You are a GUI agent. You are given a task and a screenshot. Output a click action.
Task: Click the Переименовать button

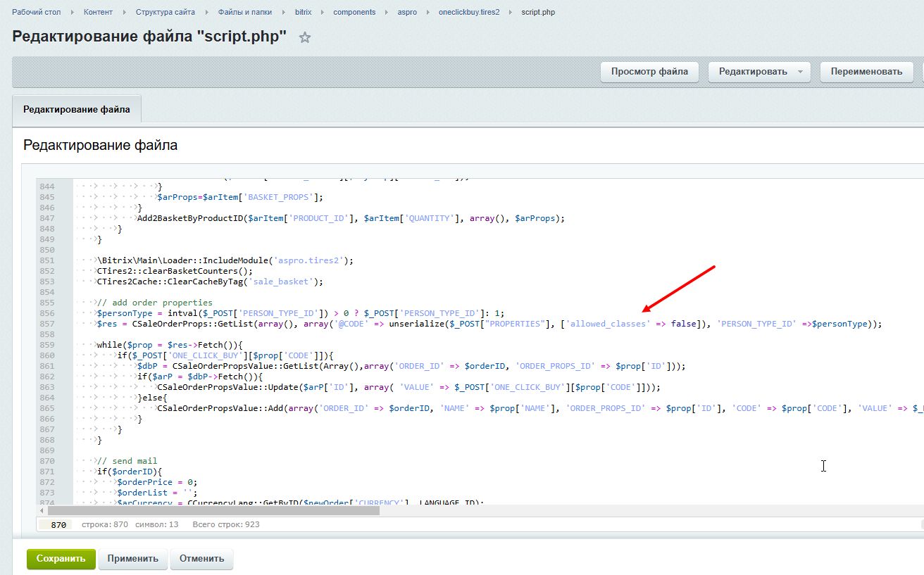coord(866,72)
